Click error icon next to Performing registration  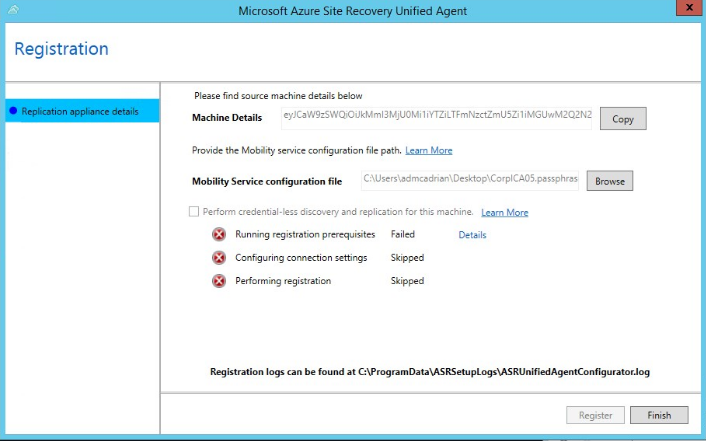click(x=219, y=281)
